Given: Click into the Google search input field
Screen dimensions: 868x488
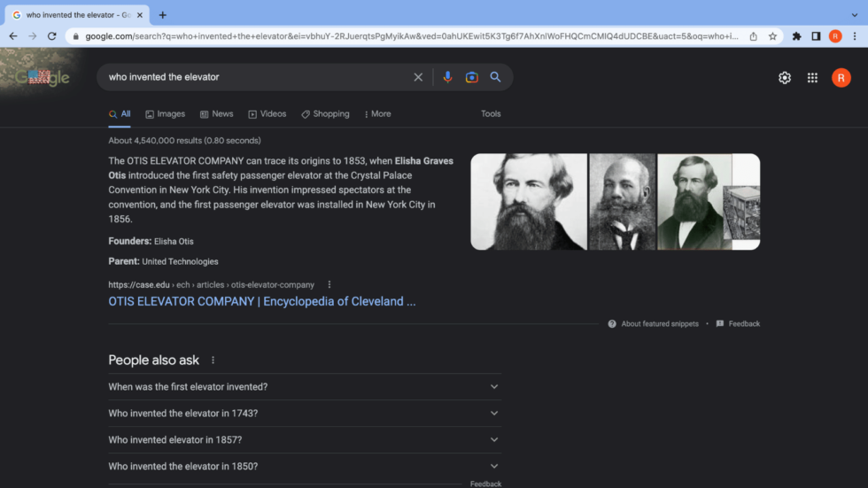Looking at the screenshot, I should 257,77.
